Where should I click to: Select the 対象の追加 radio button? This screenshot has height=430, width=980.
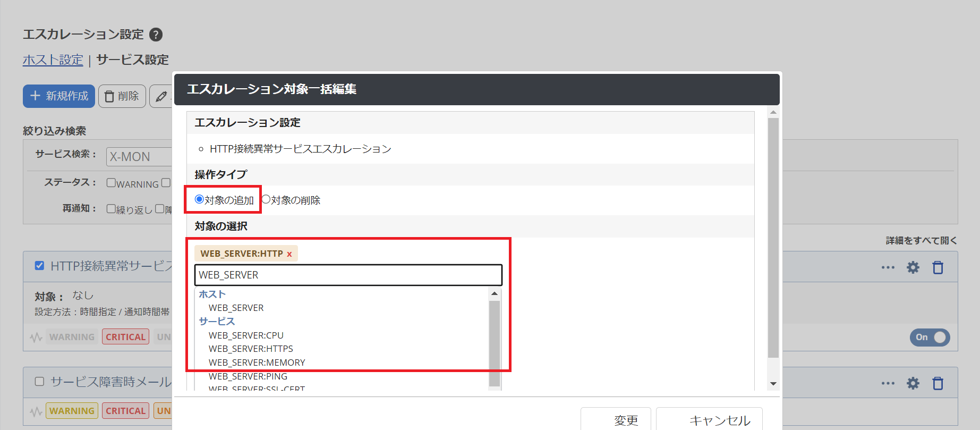(x=199, y=199)
